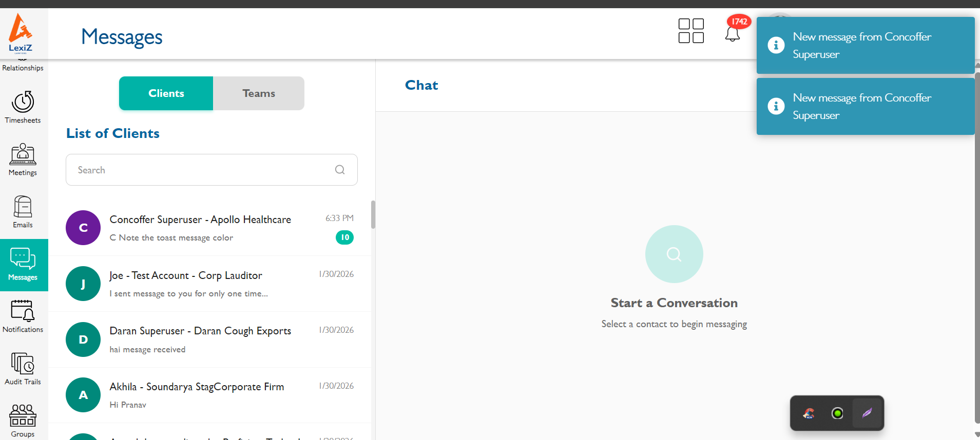Open Emails from the sidebar
Viewport: 980px width, 440px height.
tap(23, 212)
